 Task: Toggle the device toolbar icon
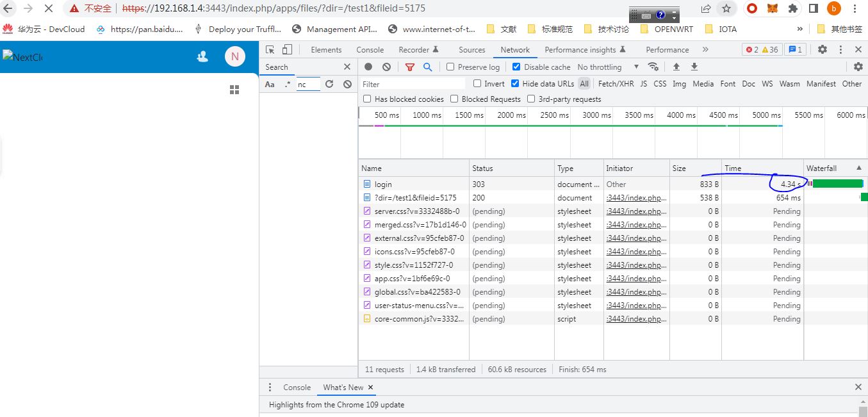click(x=287, y=50)
